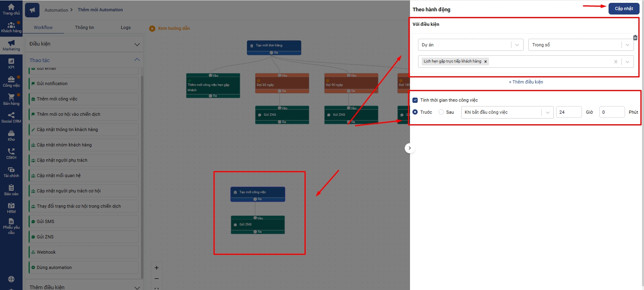Image resolution: width=644 pixels, height=290 pixels.
Task: Open the Kho warehouse icon
Action: (11, 136)
